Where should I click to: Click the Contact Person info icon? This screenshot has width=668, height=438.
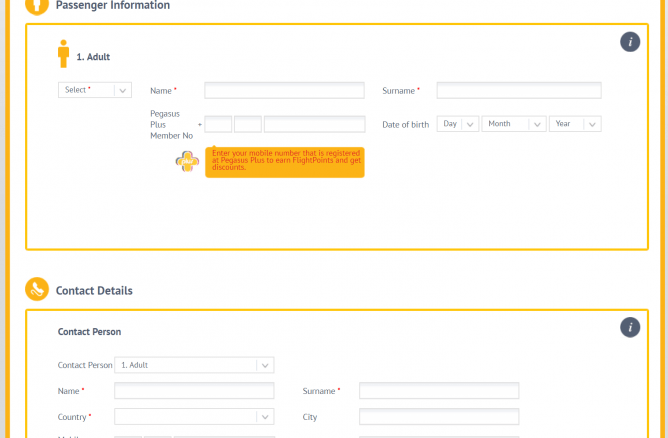coord(629,327)
